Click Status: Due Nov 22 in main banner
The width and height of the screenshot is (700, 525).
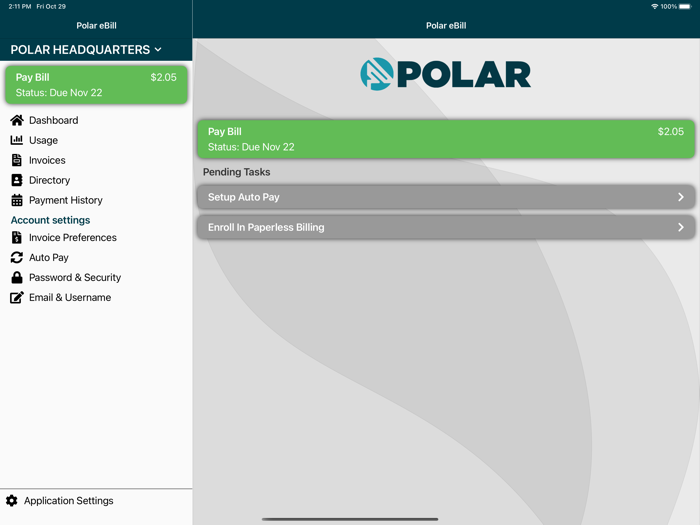[251, 147]
